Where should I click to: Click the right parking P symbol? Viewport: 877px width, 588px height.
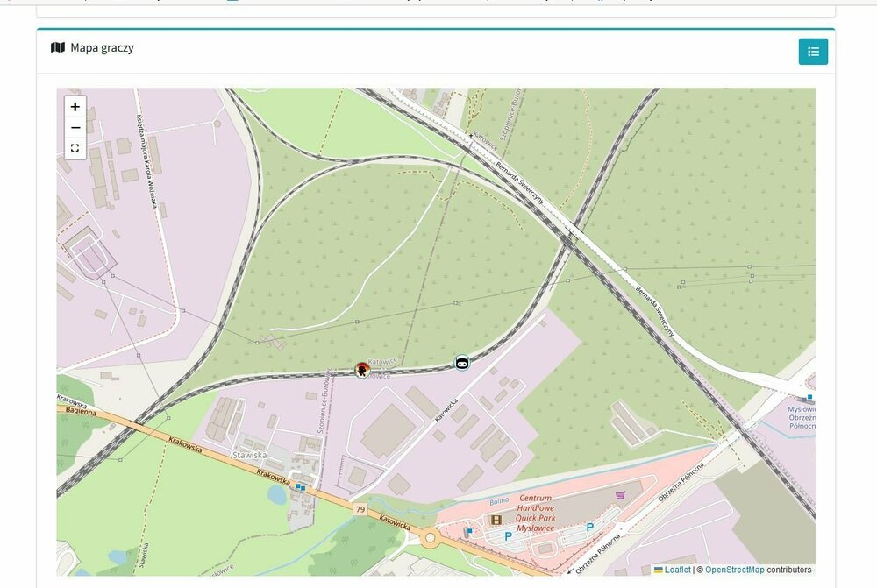[589, 527]
